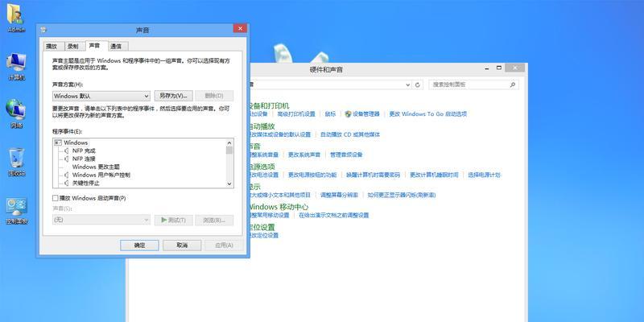Viewport: 644px width, 322px height.
Task: Select NFP 连接 in the events list
Action: coord(84,159)
